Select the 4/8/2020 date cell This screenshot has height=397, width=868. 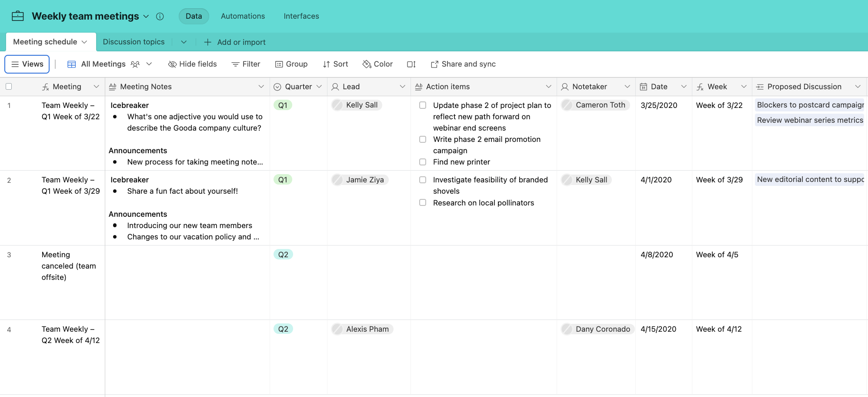[x=657, y=255]
